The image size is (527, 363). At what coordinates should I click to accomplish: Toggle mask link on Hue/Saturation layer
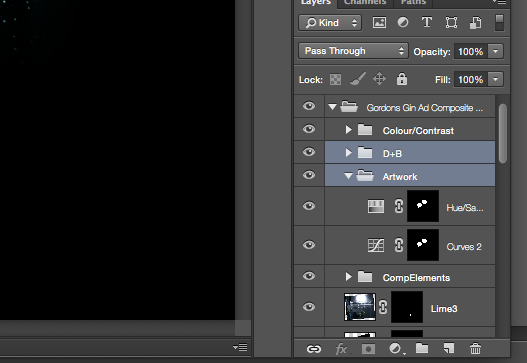point(399,206)
